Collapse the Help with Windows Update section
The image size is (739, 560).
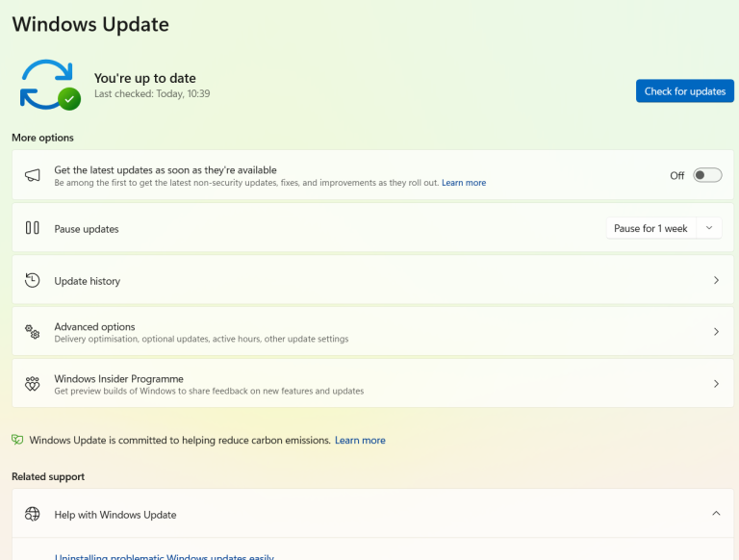click(x=715, y=514)
